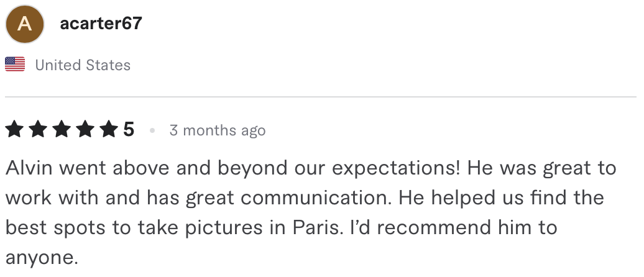Click the third rating star
The height and width of the screenshot is (277, 644).
(62, 129)
